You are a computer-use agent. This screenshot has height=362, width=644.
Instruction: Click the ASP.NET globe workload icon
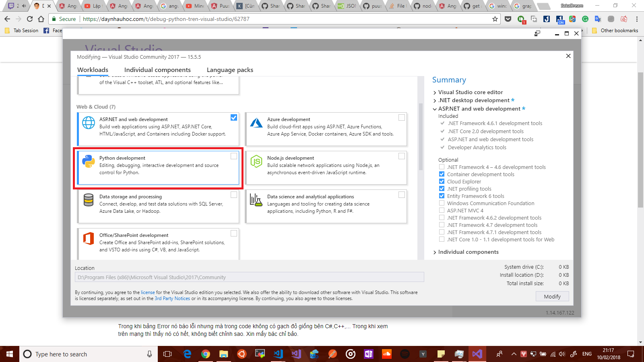point(89,123)
